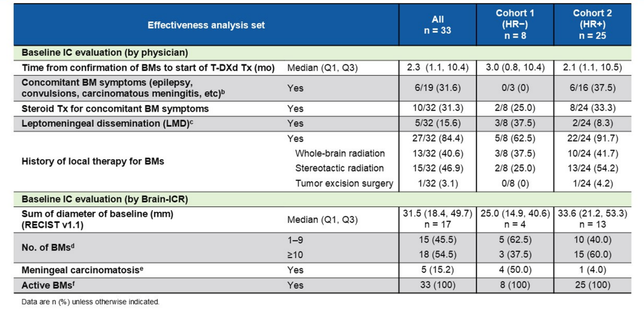
Task: Click the "Effectiveness analysis set" header
Action: click(206, 25)
